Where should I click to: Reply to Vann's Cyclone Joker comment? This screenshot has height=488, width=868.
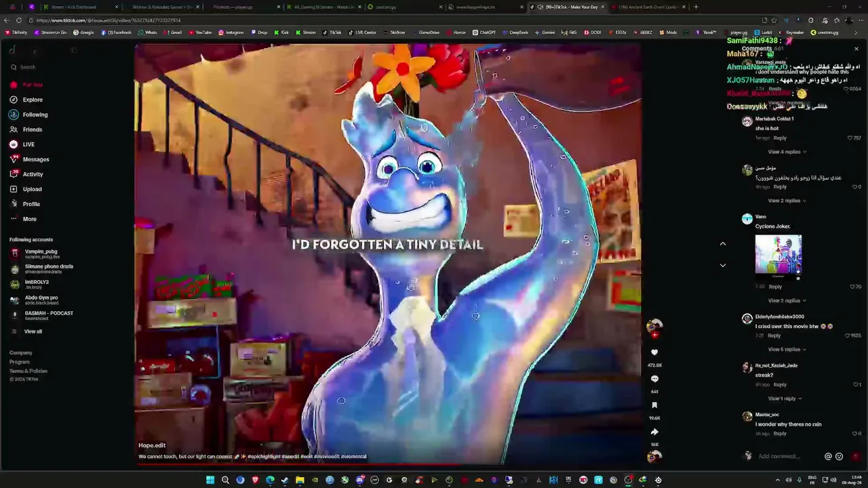tap(775, 287)
